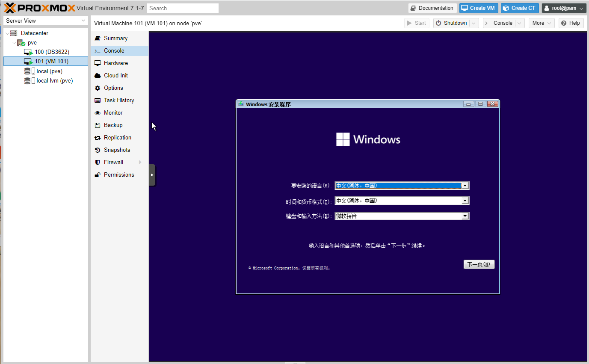Click the Permissions unlock icon
Viewport: 589px width, 364px height.
pos(98,175)
